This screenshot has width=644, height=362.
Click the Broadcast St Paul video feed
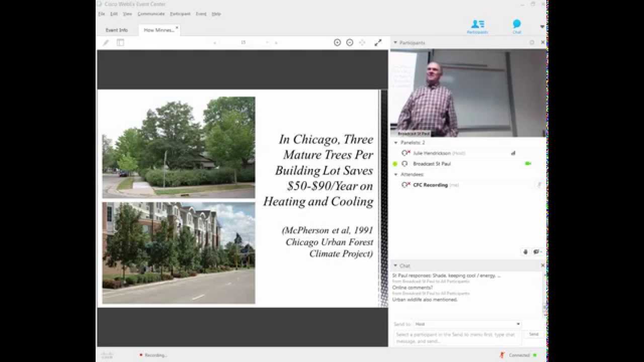pos(468,93)
